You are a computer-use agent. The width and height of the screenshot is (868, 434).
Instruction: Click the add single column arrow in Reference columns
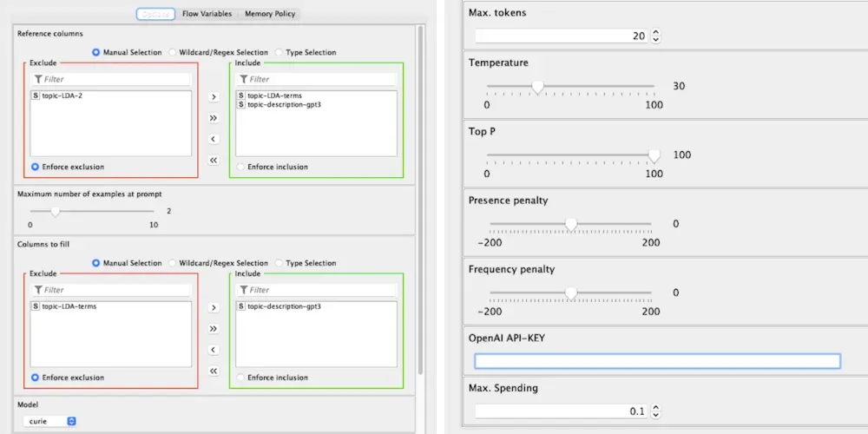214,97
